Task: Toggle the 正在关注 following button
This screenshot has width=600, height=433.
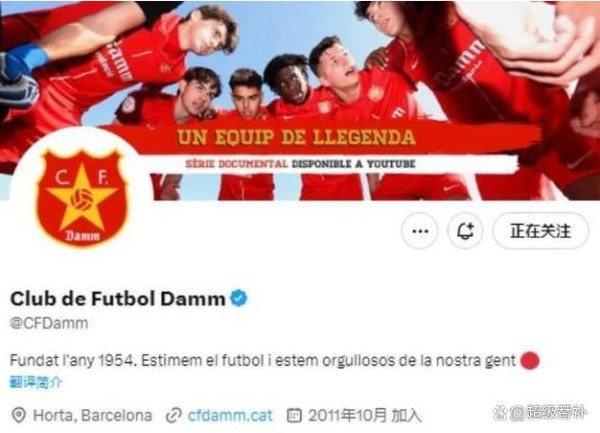Action: point(540,231)
